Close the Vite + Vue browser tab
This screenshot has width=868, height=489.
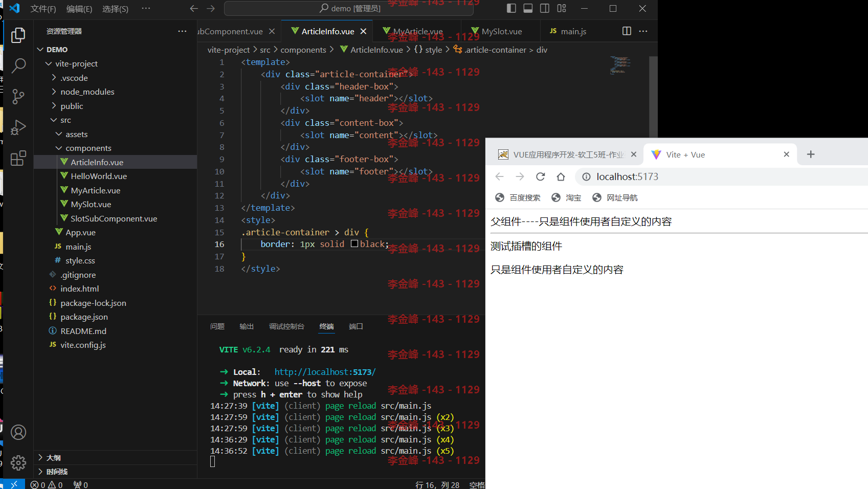tap(787, 154)
